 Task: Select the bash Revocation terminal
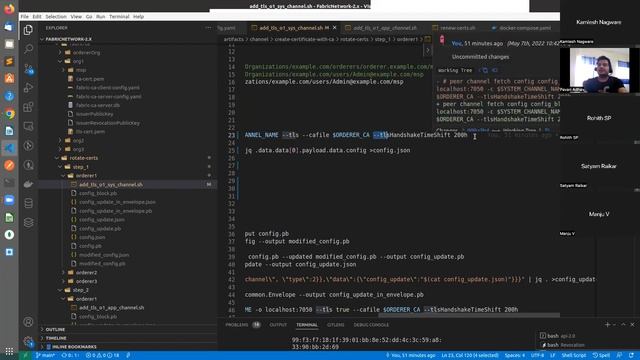tap(564, 345)
